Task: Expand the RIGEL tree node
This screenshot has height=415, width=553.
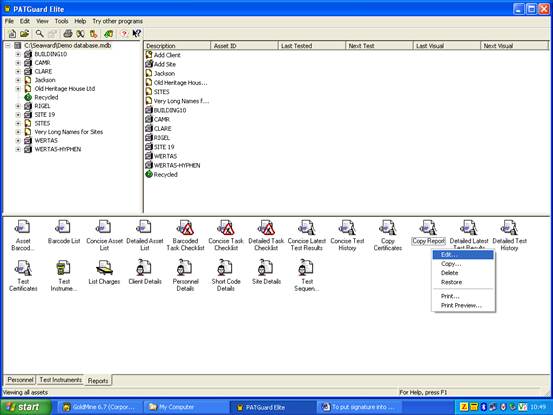Action: pos(18,106)
